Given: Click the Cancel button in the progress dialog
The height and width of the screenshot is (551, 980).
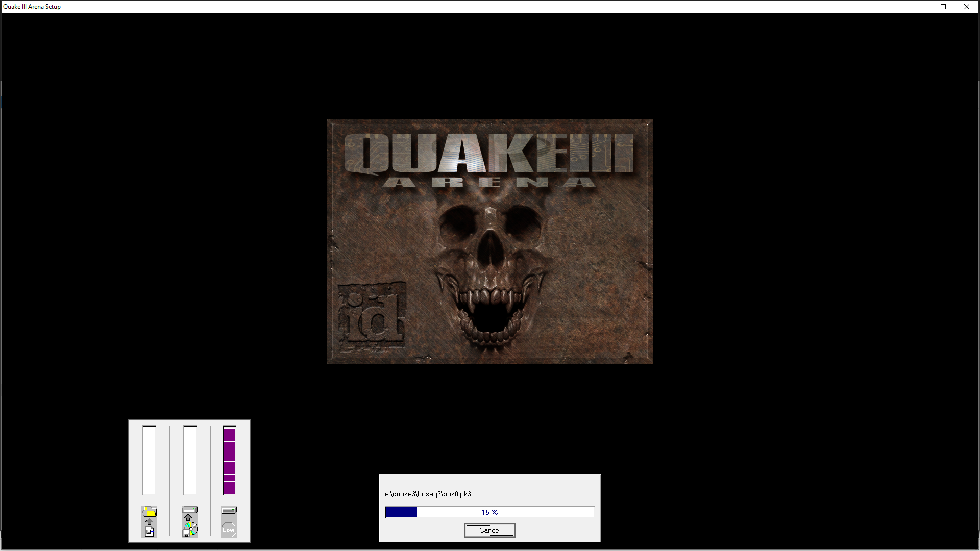Looking at the screenshot, I should coord(489,531).
